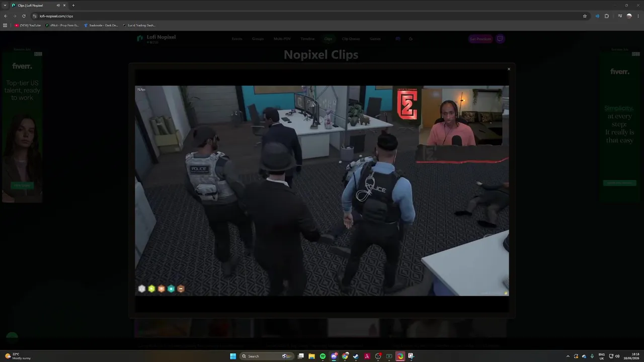Reload the current page
Image resolution: width=644 pixels, height=362 pixels.
click(24, 16)
